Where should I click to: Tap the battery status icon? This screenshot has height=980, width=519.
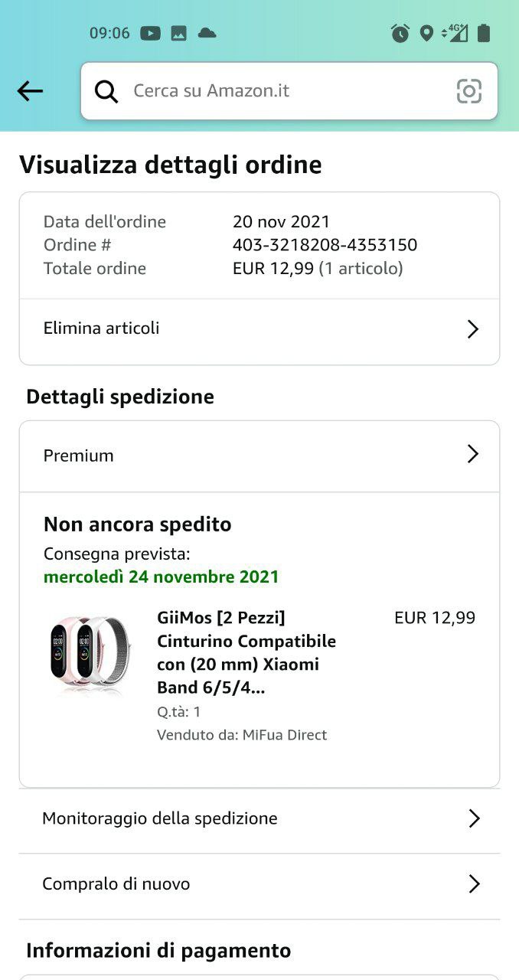[484, 33]
